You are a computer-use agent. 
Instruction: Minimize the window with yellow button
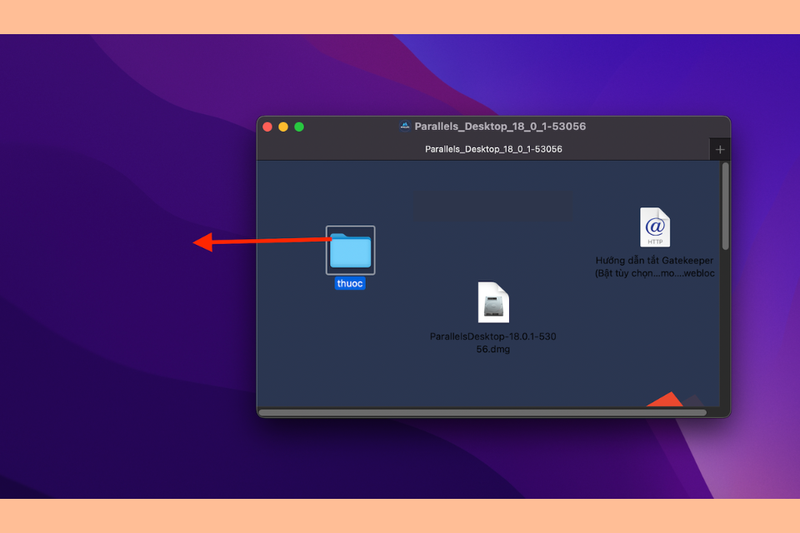[283, 126]
